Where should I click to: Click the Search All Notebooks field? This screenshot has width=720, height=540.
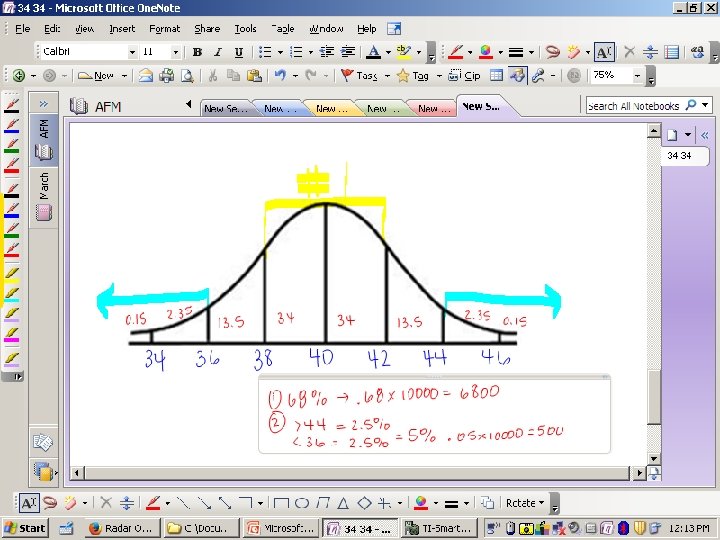coord(634,106)
